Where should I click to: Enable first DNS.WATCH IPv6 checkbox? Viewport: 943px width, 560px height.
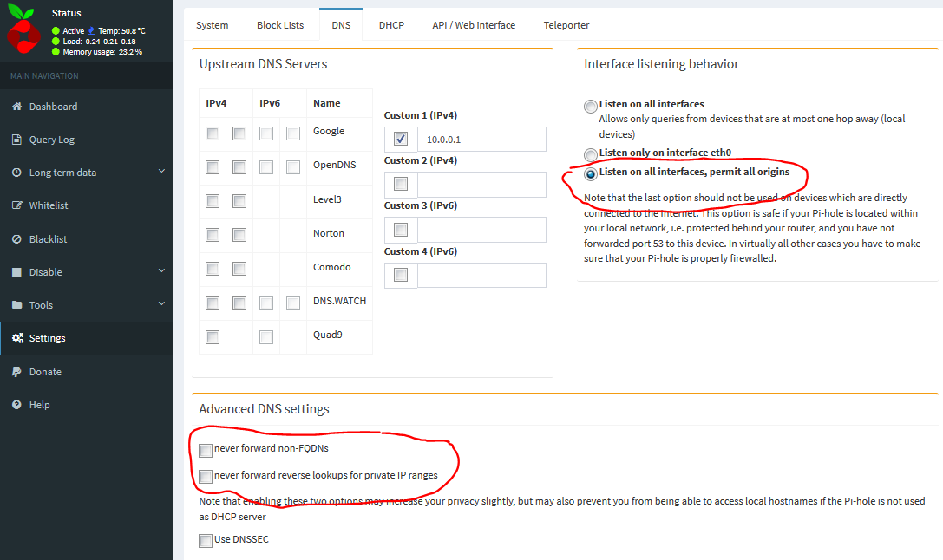pyautogui.click(x=266, y=303)
